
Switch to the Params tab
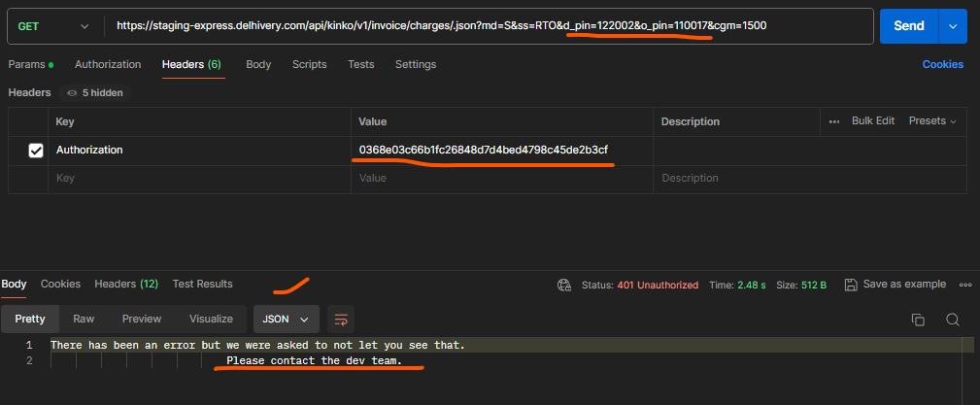(x=30, y=64)
